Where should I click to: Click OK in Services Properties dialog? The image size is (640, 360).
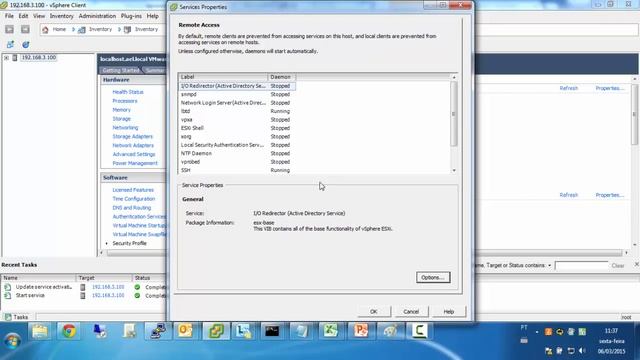tap(373, 311)
